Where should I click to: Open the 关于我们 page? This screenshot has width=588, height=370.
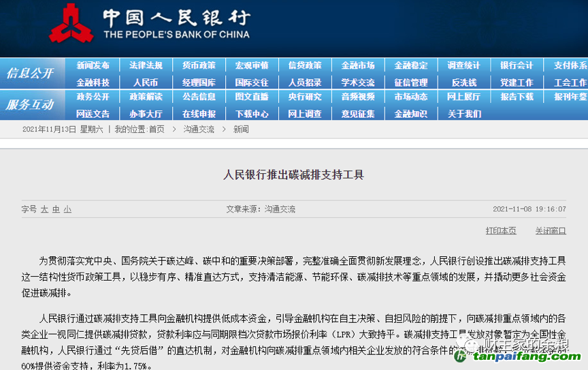coord(463,114)
